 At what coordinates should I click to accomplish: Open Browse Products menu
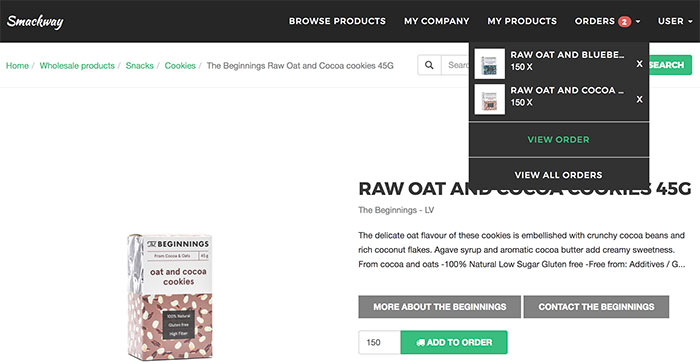pos(337,21)
